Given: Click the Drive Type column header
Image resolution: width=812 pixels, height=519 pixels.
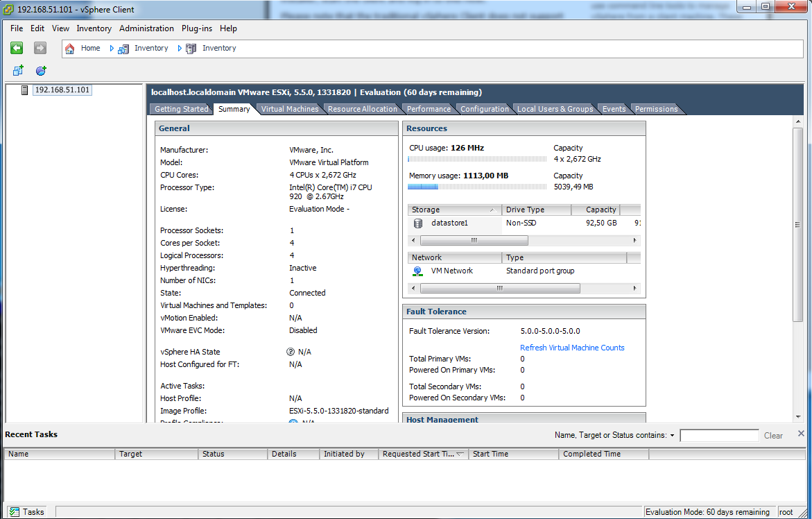Looking at the screenshot, I should pos(537,210).
